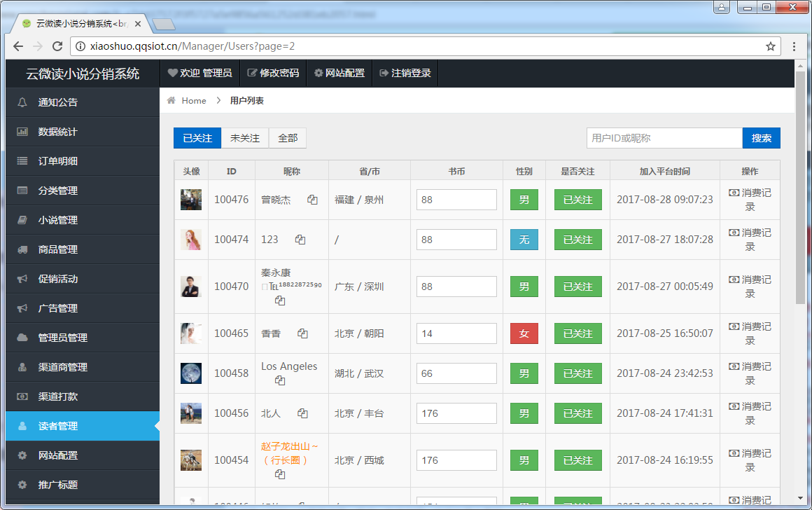The height and width of the screenshot is (510, 812).
Task: Open 消费记录 for user 100465
Action: tap(750, 333)
